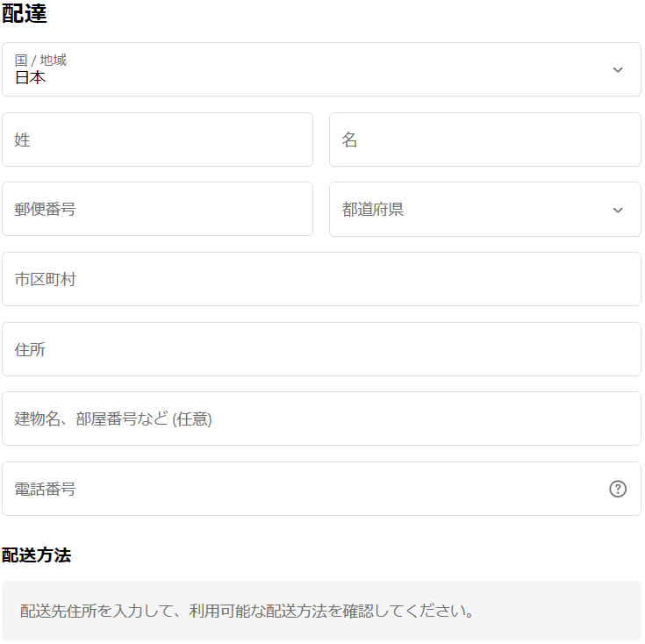Select the 日本 value in the country selector
This screenshot has height=644, width=645.
pos(31,78)
